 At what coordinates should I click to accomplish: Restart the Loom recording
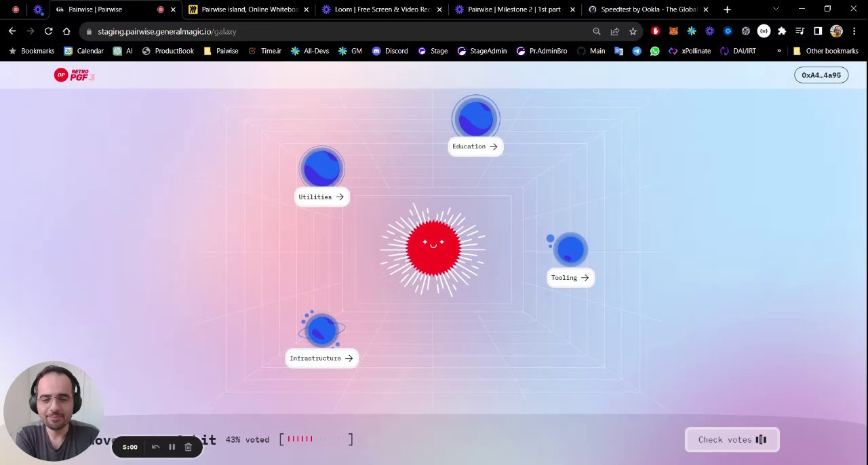(155, 447)
